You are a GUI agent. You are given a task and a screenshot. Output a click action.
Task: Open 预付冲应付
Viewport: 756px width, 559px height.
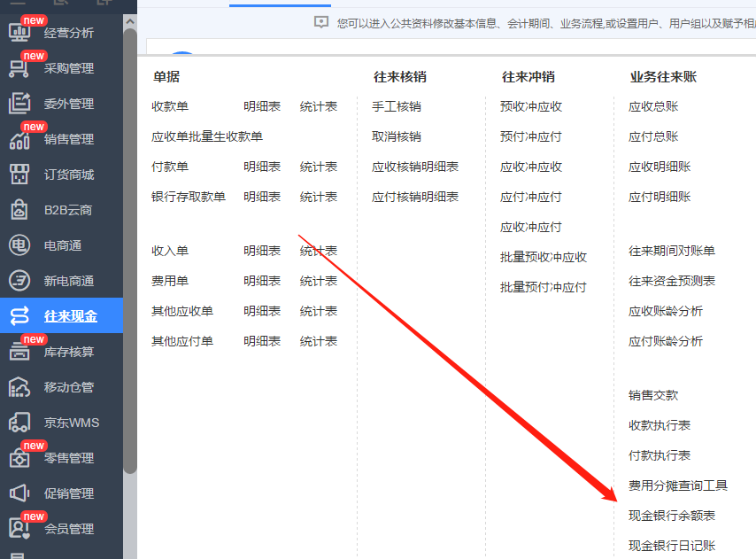pos(531,136)
